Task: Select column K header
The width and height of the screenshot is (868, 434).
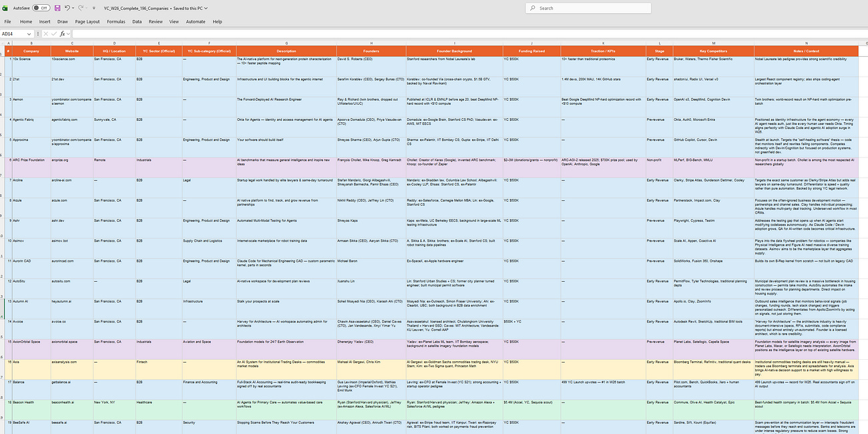Action: pyautogui.click(x=603, y=43)
